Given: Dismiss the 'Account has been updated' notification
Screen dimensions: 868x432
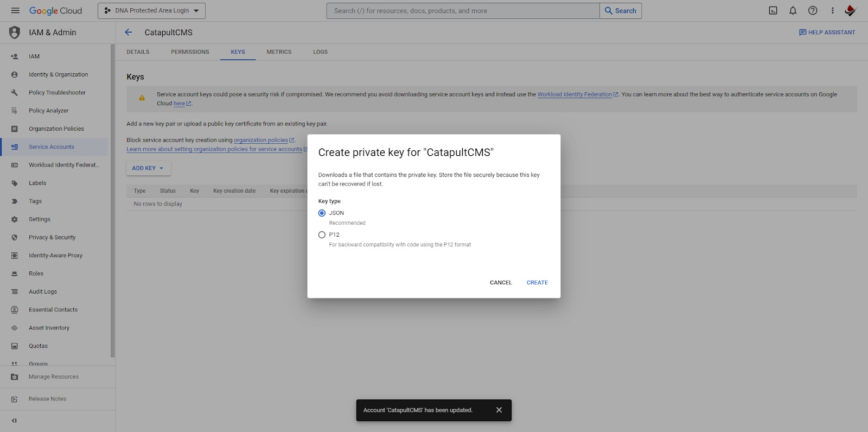Looking at the screenshot, I should 499,410.
